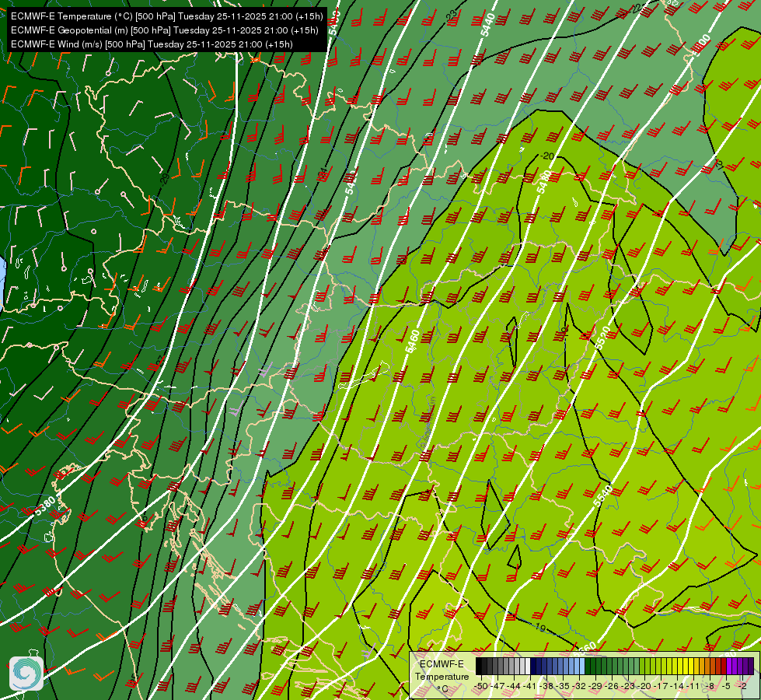Screen dimensions: 761x700
Task: Click the '19' isotherm label on the map
Action: [x=541, y=627]
